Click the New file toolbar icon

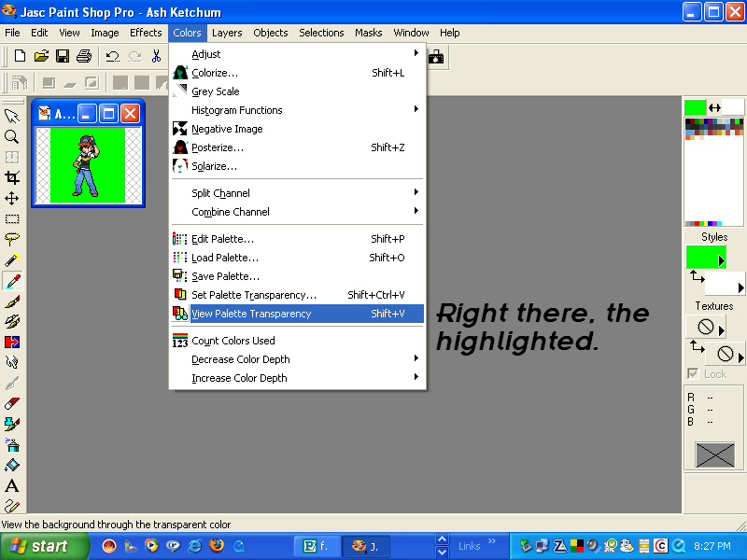tap(20, 56)
